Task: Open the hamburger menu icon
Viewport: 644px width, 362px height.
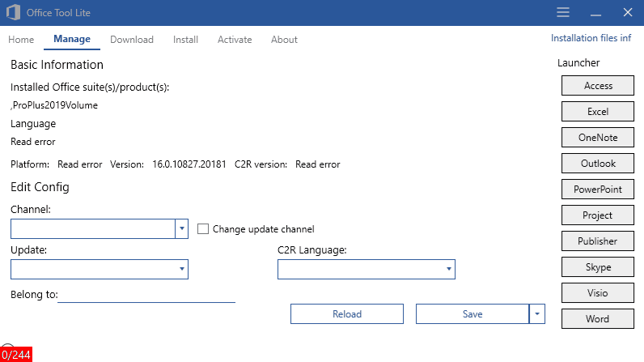Action: click(563, 12)
